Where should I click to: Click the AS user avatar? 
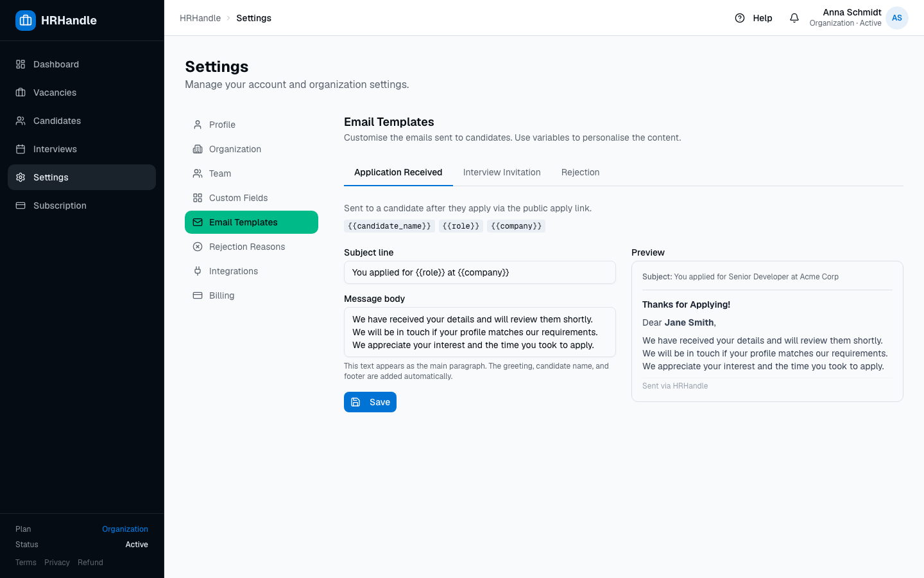pyautogui.click(x=897, y=18)
